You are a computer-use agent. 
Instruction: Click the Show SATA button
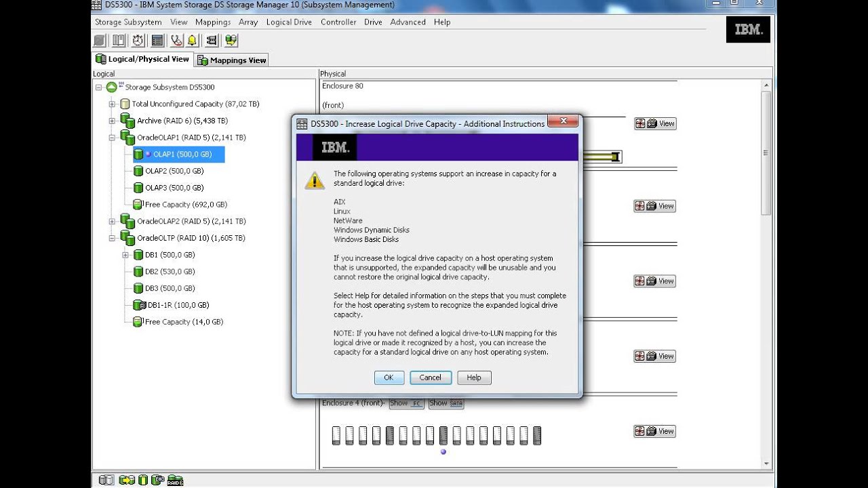coord(446,403)
